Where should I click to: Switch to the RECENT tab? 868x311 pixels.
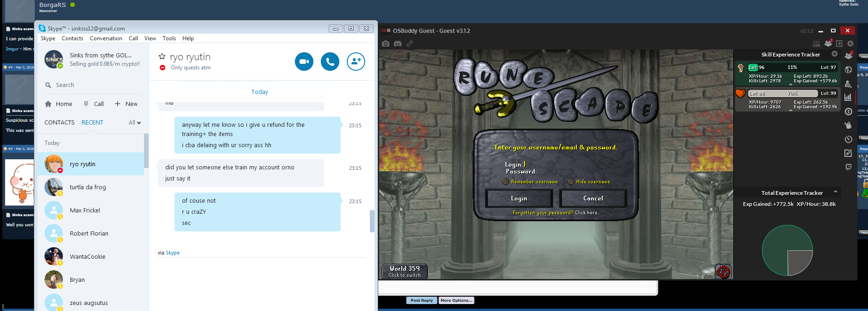(92, 123)
